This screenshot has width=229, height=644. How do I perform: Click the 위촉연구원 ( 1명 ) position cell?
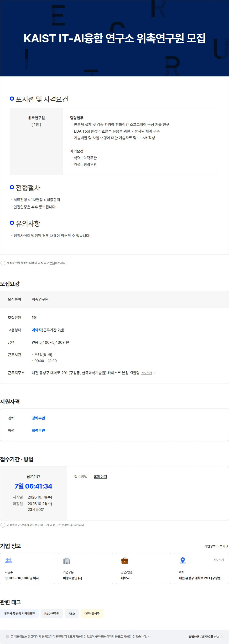point(36,141)
